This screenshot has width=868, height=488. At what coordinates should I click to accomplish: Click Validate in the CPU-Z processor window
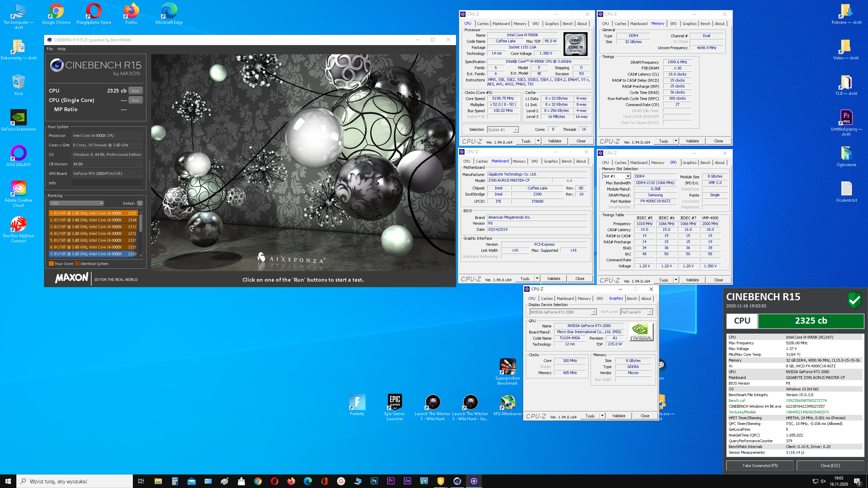pos(555,141)
